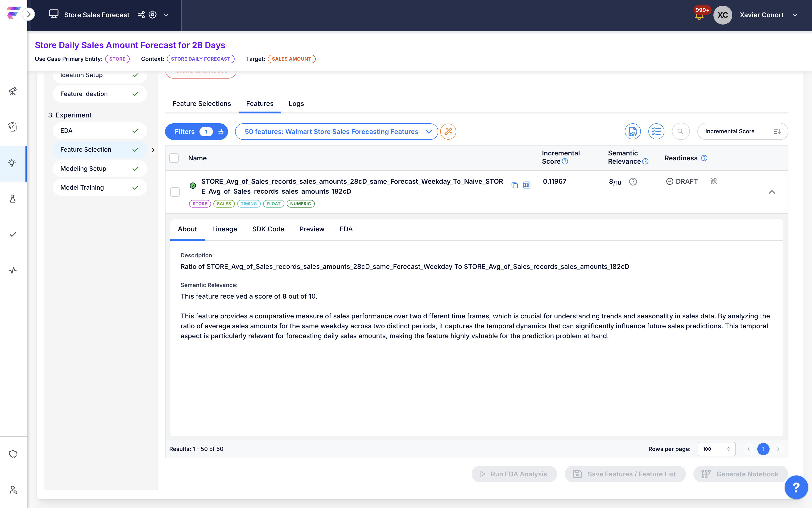
Task: Copy the feature name with copy icon
Action: [514, 185]
